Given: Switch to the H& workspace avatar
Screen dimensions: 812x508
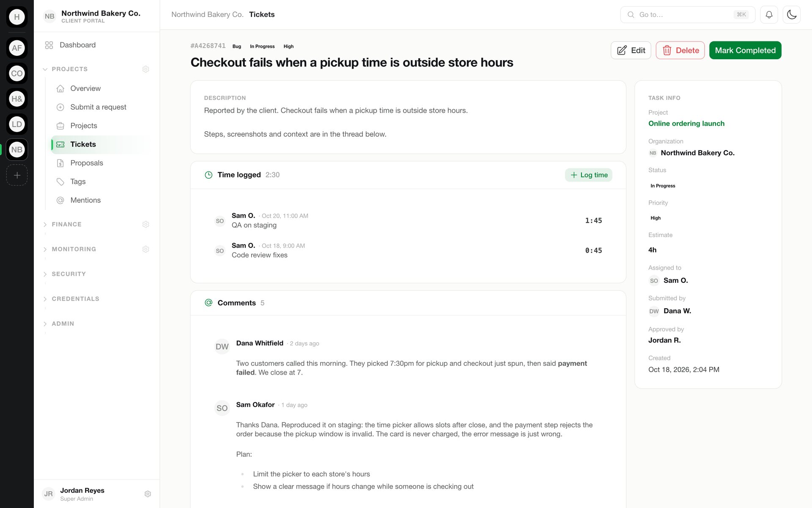Looking at the screenshot, I should [x=17, y=99].
